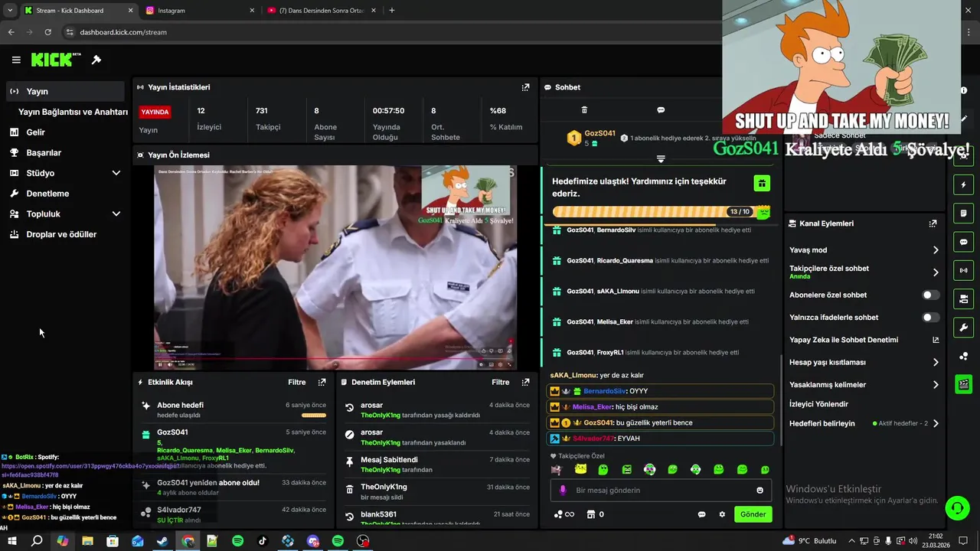
Task: Click the chat bubble icon in right sidebar
Action: pyautogui.click(x=963, y=242)
